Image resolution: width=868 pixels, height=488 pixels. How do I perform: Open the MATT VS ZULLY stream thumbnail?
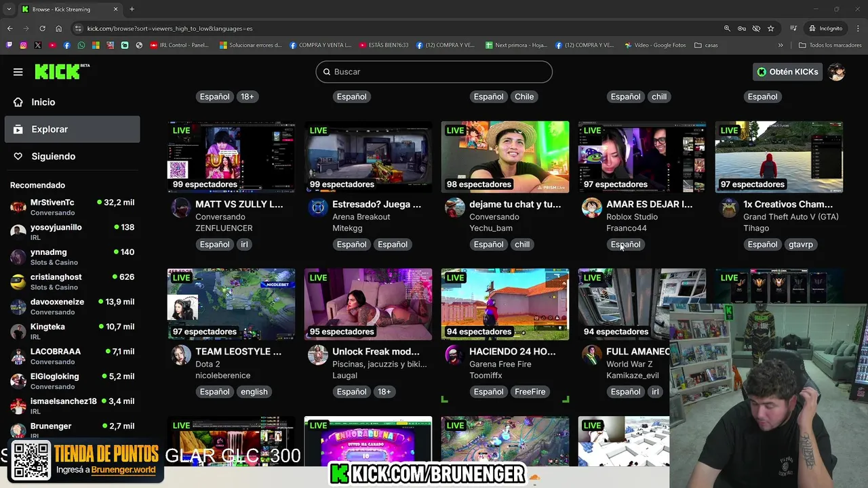[231, 157]
